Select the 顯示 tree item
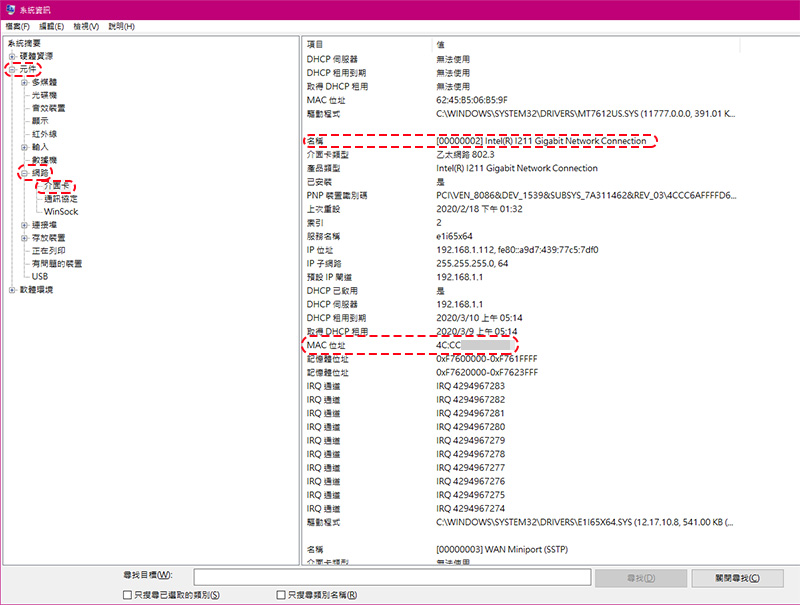This screenshot has height=605, width=800. (x=40, y=121)
